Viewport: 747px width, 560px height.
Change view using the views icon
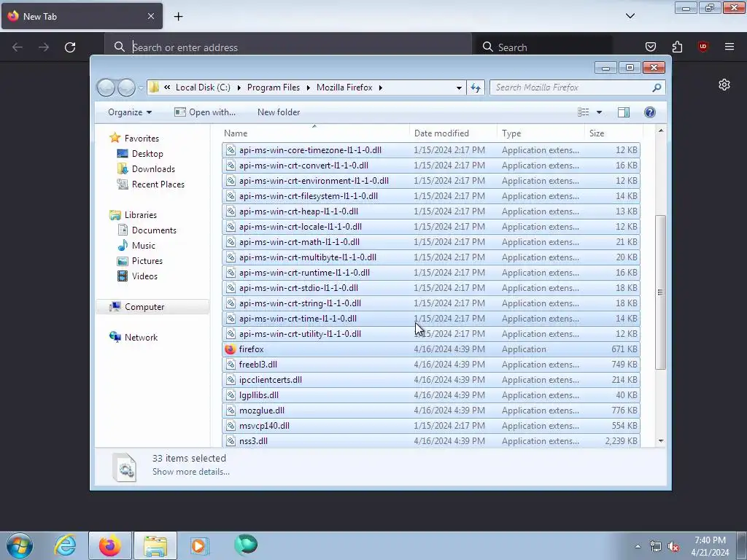tap(583, 112)
